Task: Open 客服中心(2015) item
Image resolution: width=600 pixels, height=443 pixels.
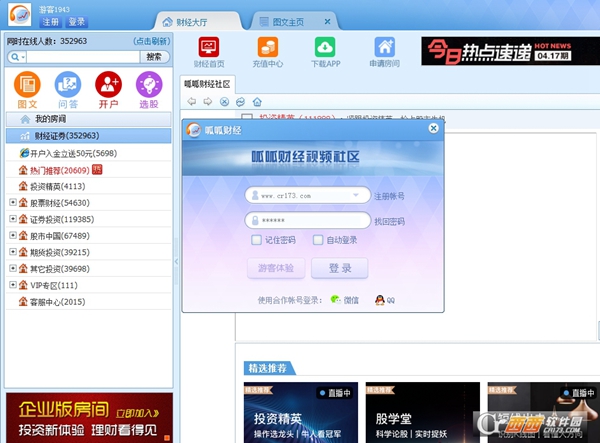Action: (88, 302)
